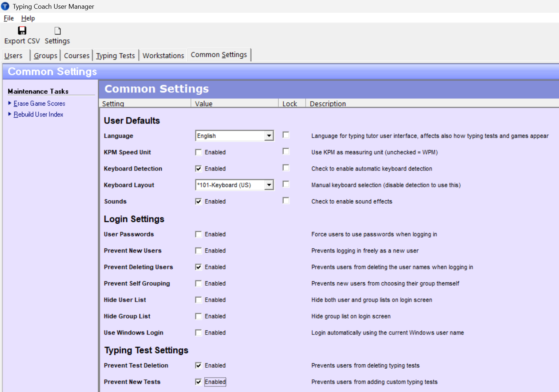559x392 pixels.
Task: Enable Use Windows Login checkbox
Action: pyautogui.click(x=198, y=333)
